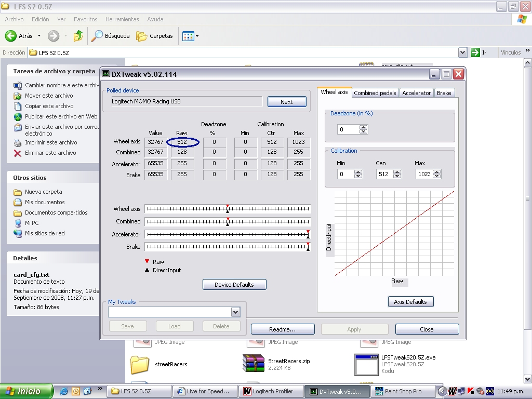Select the streetRacers folder icon
This screenshot has width=532, height=399.
tap(139, 364)
